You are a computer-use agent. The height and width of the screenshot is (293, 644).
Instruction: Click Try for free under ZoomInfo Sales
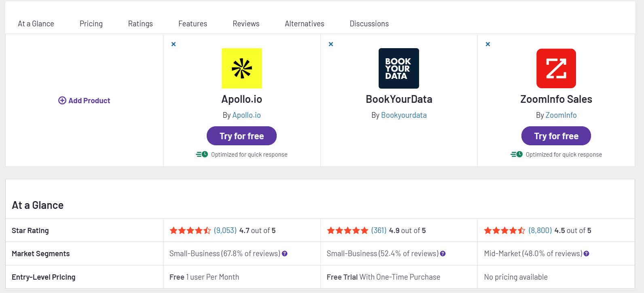[556, 136]
